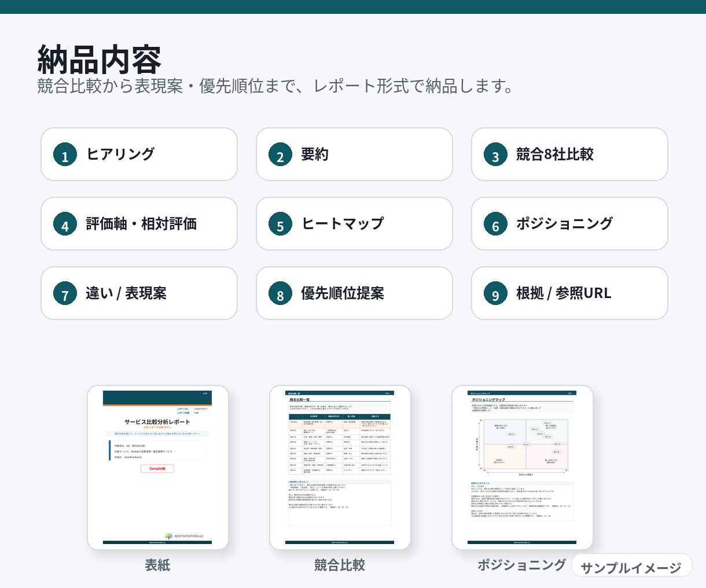Click the 違い / 表現案 card
The height and width of the screenshot is (588, 706).
[139, 293]
